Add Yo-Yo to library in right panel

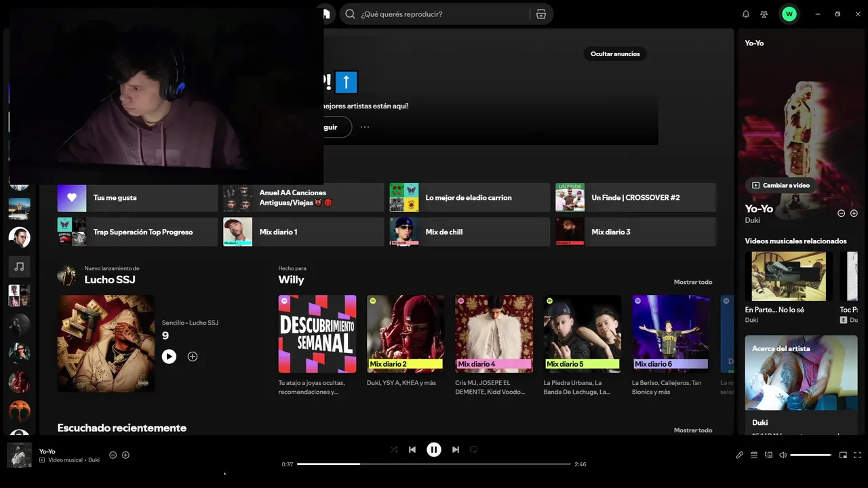[x=854, y=213]
